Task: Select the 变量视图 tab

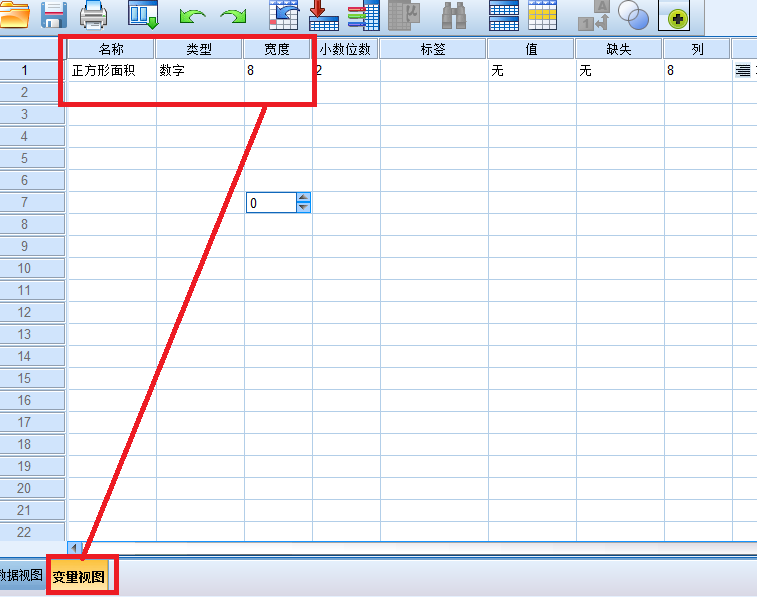Action: pyautogui.click(x=79, y=576)
